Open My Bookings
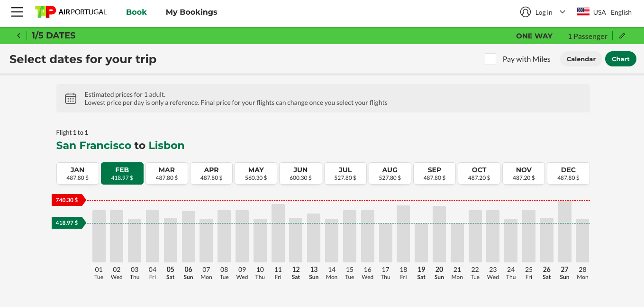 pos(191,12)
